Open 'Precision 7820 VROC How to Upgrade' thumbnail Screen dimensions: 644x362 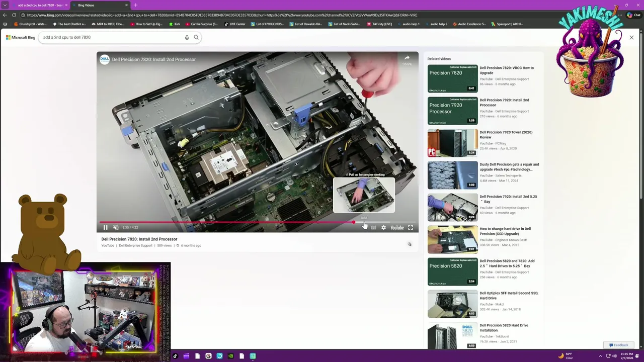click(452, 79)
